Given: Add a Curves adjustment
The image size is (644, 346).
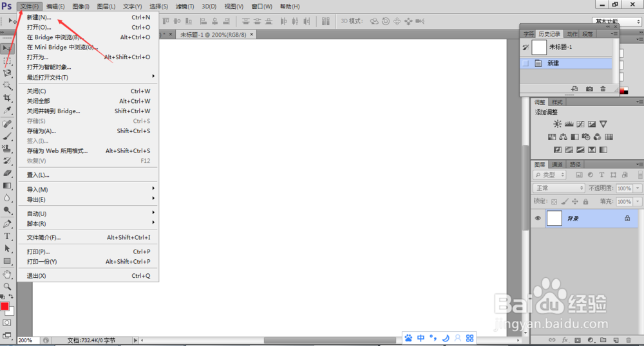Looking at the screenshot, I should 580,124.
